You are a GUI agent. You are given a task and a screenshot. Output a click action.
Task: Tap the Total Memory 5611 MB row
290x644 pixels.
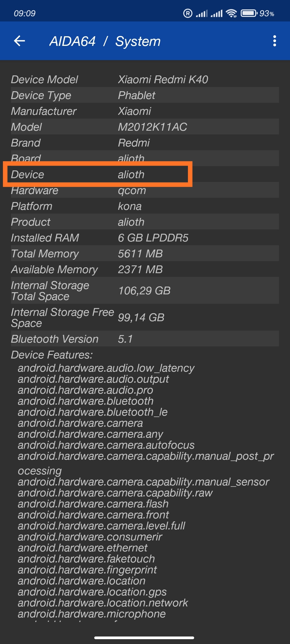[x=145, y=254]
